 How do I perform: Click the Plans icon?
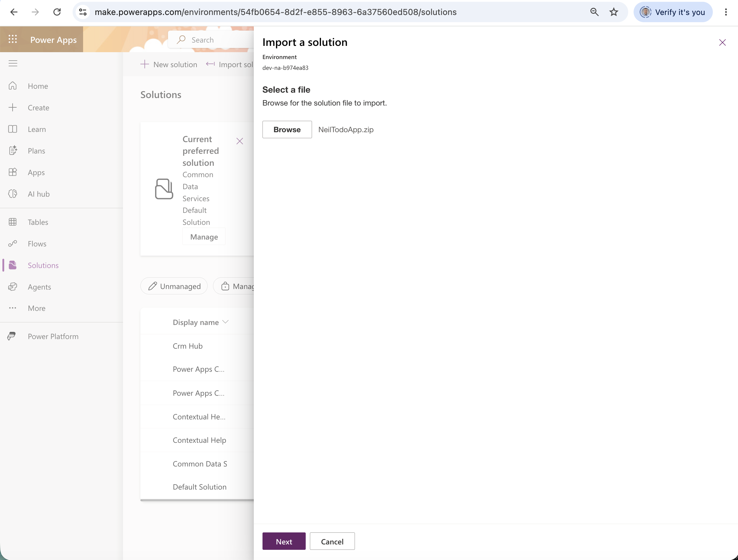click(13, 151)
